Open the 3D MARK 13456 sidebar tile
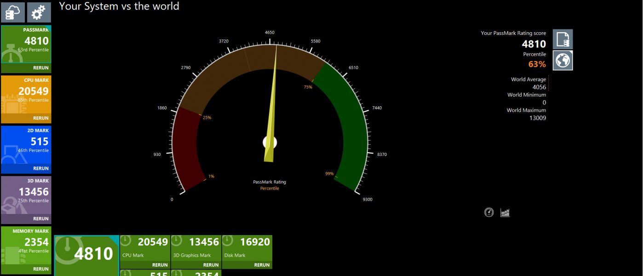644x276 pixels. [26, 195]
